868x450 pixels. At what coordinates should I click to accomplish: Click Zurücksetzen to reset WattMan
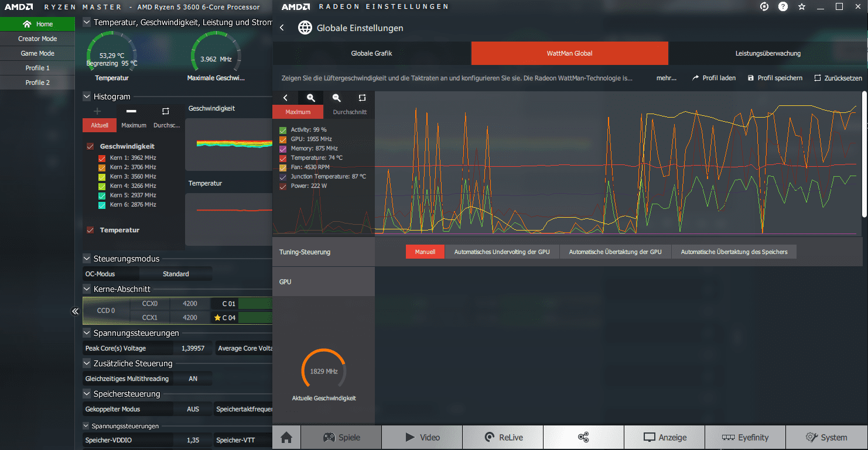point(838,78)
